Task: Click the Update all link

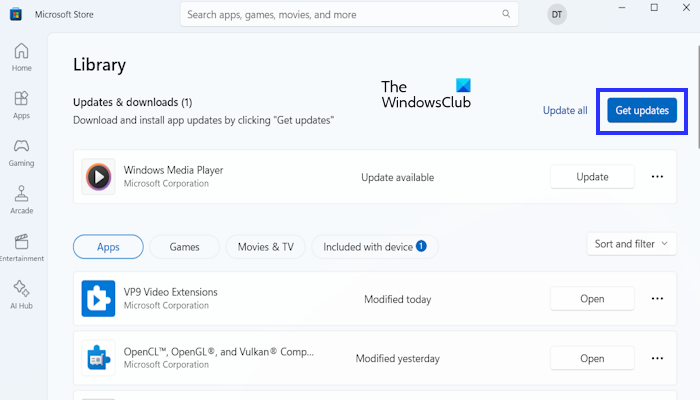Action: 565,110
